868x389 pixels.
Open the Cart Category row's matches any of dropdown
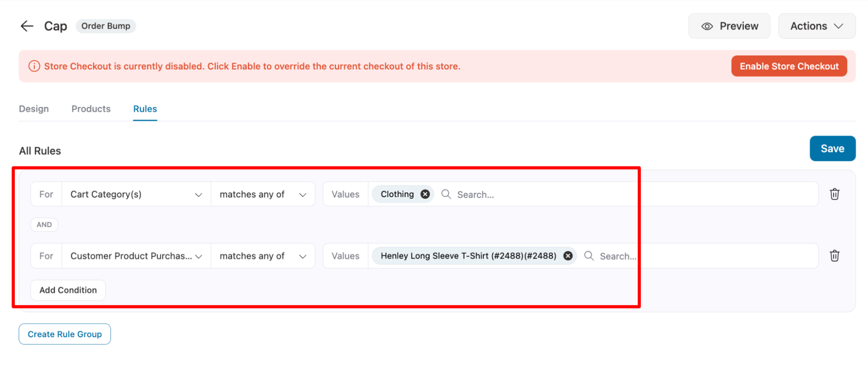(263, 194)
